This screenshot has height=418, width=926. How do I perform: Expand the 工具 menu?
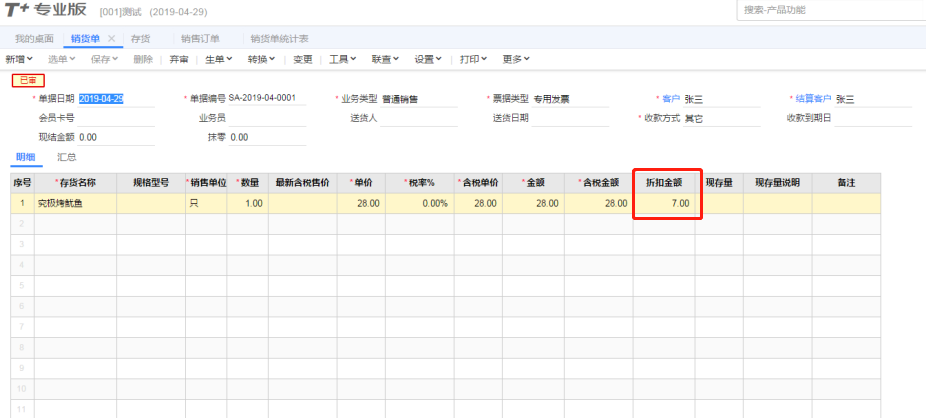[343, 59]
